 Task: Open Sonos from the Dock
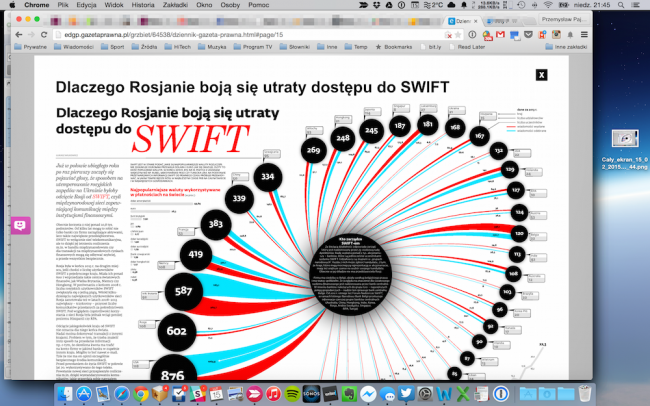pos(311,394)
